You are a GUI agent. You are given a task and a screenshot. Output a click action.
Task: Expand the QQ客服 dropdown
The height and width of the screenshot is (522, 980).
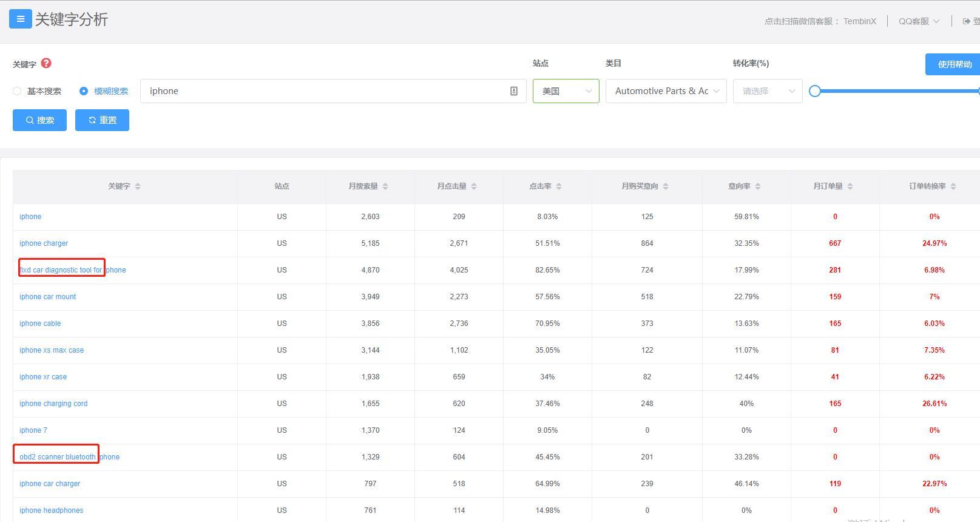click(919, 21)
